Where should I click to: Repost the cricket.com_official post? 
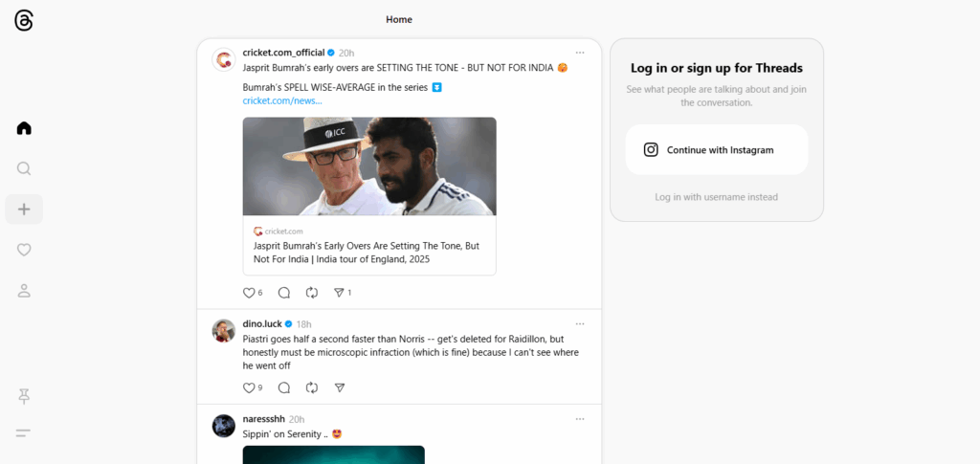(x=312, y=292)
